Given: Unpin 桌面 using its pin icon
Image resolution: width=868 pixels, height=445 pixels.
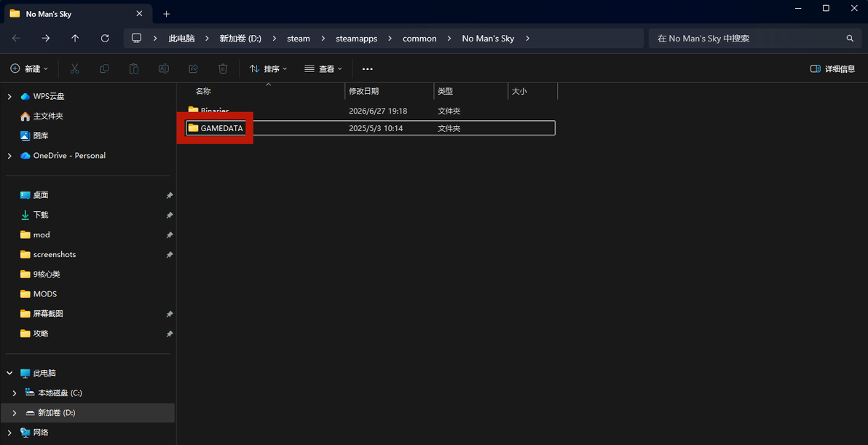Looking at the screenshot, I should click(x=170, y=195).
